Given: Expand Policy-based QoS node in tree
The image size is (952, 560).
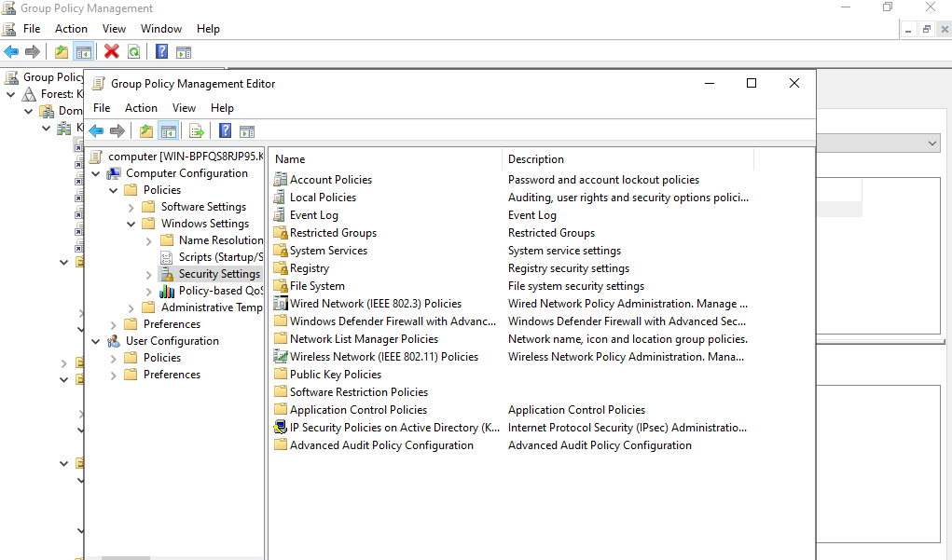Looking at the screenshot, I should point(149,292).
